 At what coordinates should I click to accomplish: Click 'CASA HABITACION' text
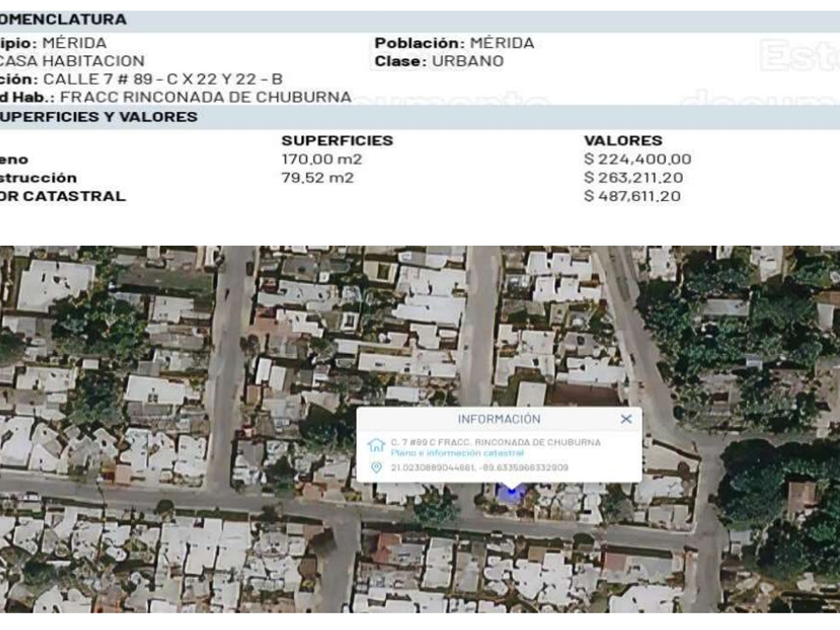click(x=72, y=61)
